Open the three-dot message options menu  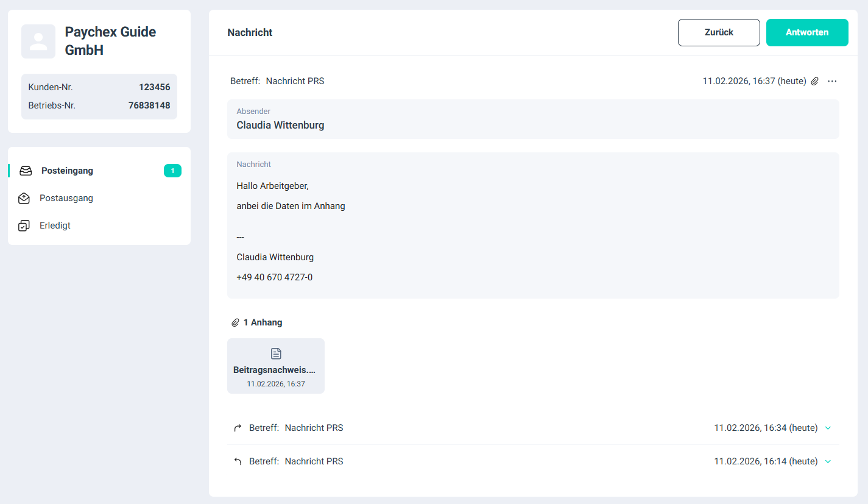[x=832, y=81]
